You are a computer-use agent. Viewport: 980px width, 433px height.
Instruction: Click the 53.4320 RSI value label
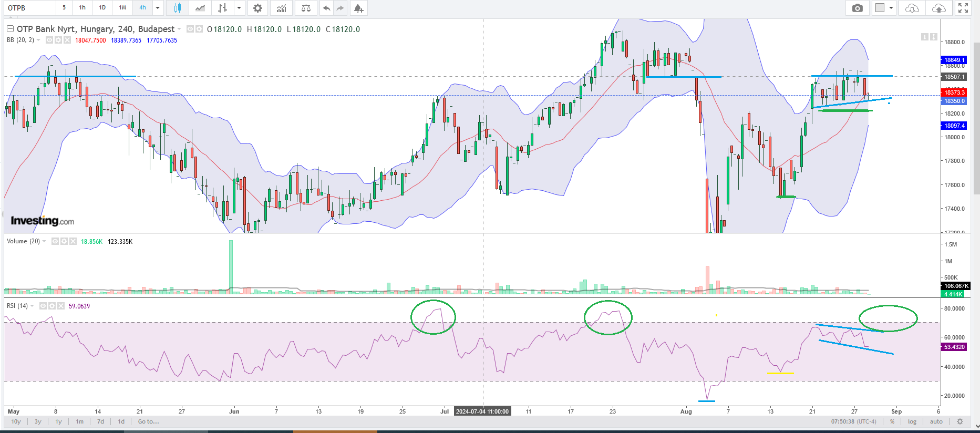[954, 347]
